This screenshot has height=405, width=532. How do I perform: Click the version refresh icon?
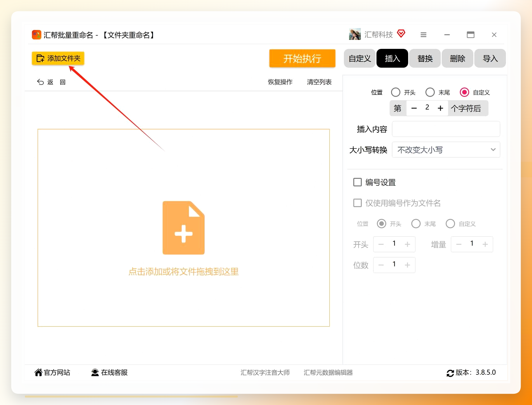(x=450, y=373)
